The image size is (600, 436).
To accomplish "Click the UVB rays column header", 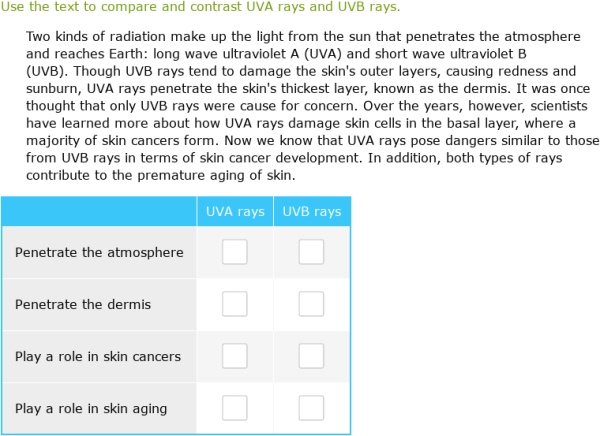I will click(x=311, y=212).
